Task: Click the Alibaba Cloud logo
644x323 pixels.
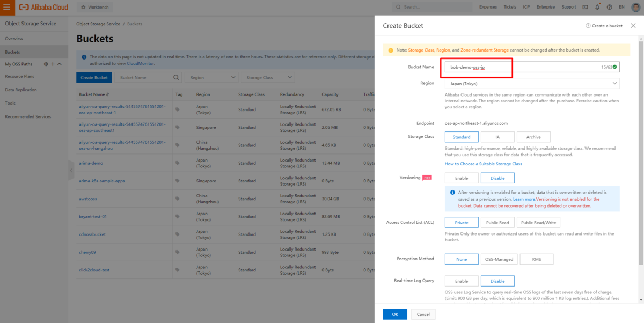Action: tap(44, 7)
